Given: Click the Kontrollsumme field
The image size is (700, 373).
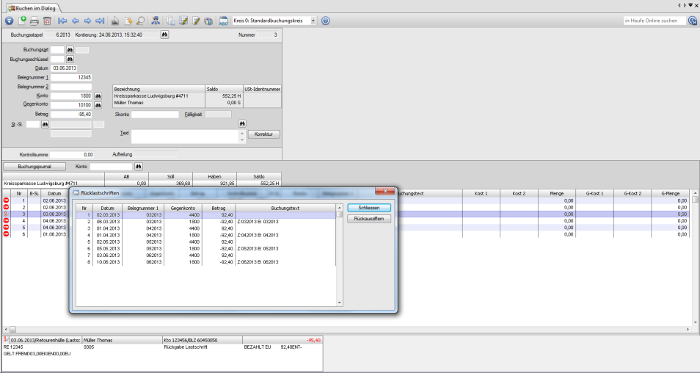Looking at the screenshot, I should [x=72, y=154].
